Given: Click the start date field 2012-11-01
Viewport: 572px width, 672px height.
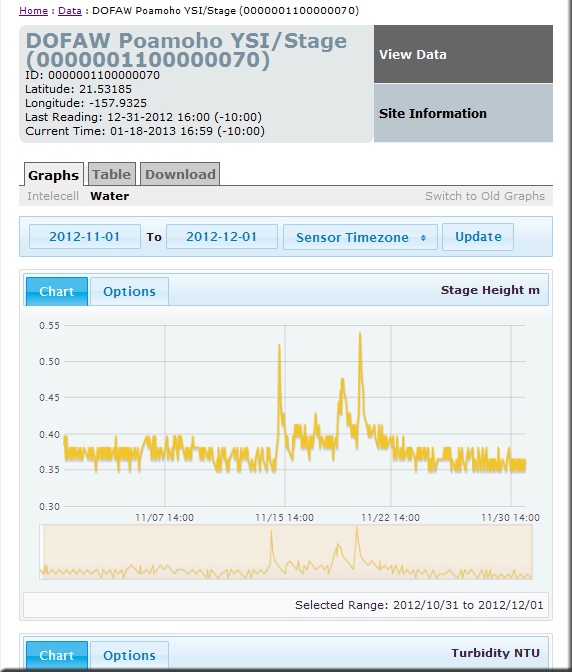Looking at the screenshot, I should 84,237.
